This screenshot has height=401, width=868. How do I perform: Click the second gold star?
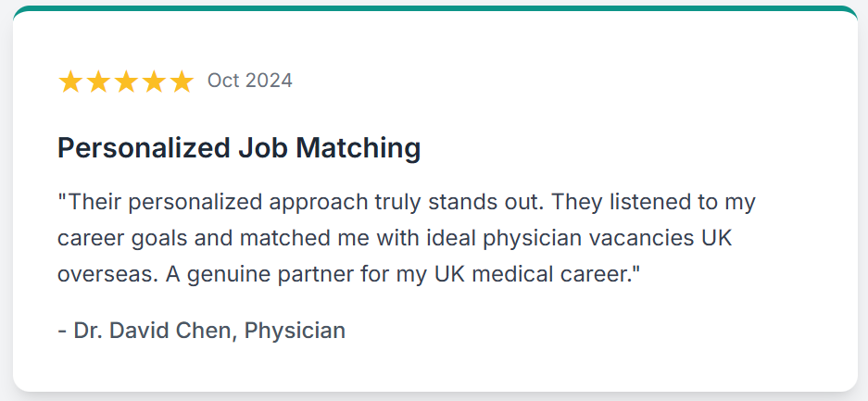(98, 81)
